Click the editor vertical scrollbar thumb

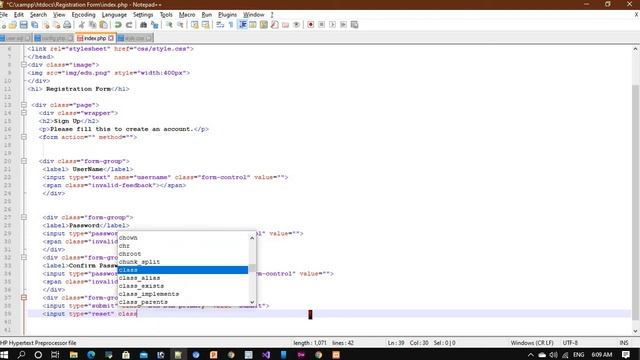click(636, 202)
